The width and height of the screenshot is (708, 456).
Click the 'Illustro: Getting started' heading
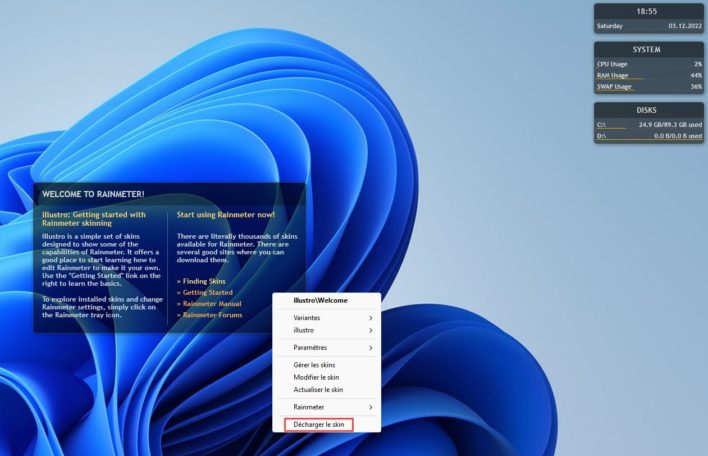[x=94, y=219]
